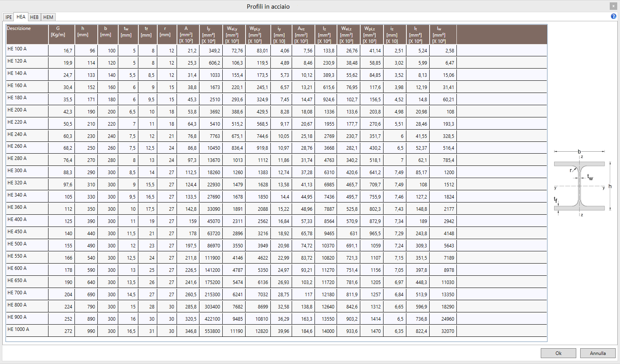Click the A [mm²] column header
This screenshot has height=364, width=620.
coord(188,34)
